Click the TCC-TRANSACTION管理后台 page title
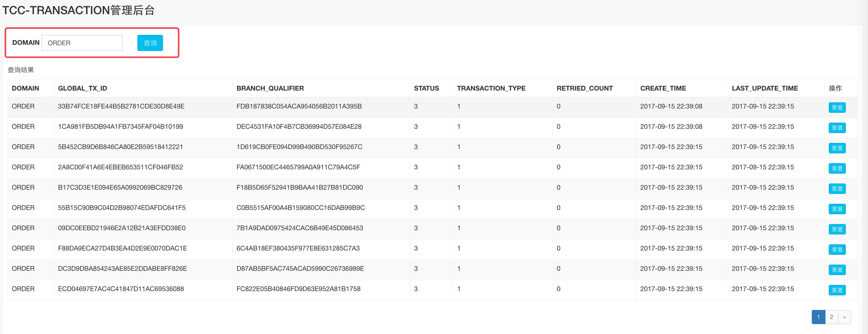868x334 pixels. [x=78, y=10]
